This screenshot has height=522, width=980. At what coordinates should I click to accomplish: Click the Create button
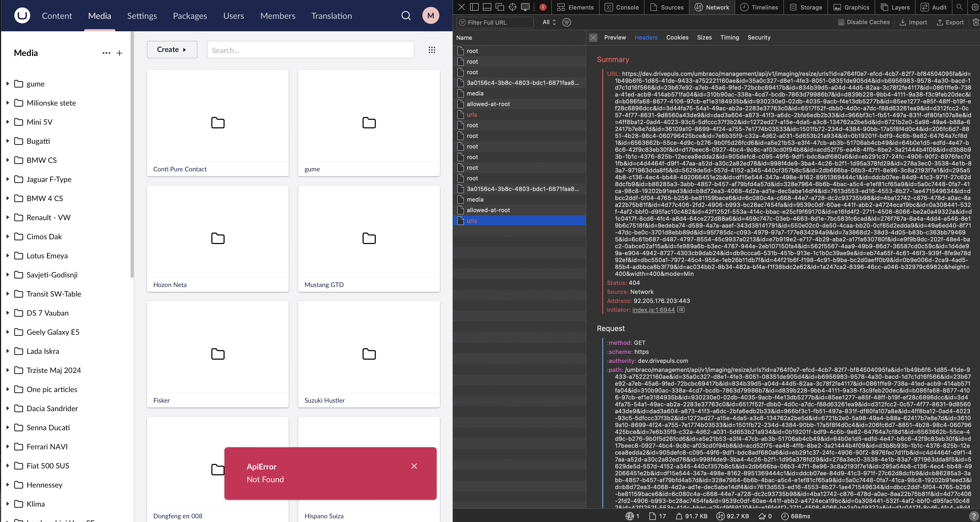coord(172,49)
